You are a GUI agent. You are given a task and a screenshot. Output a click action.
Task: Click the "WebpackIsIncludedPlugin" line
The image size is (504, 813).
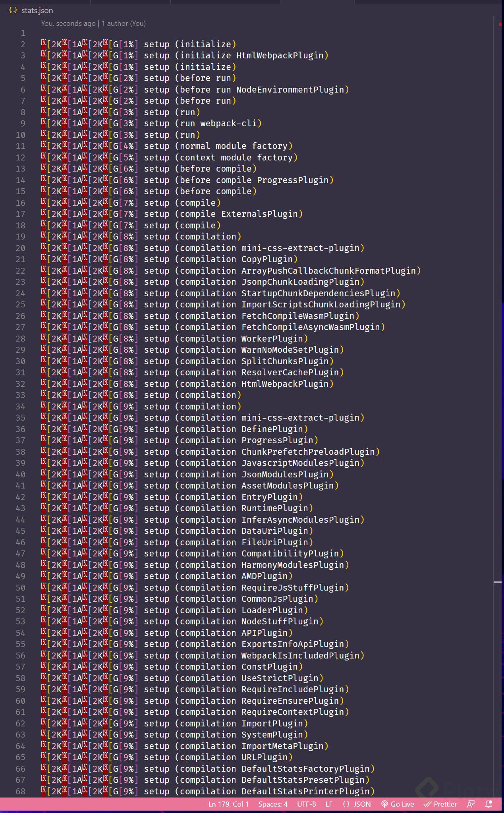pos(203,656)
